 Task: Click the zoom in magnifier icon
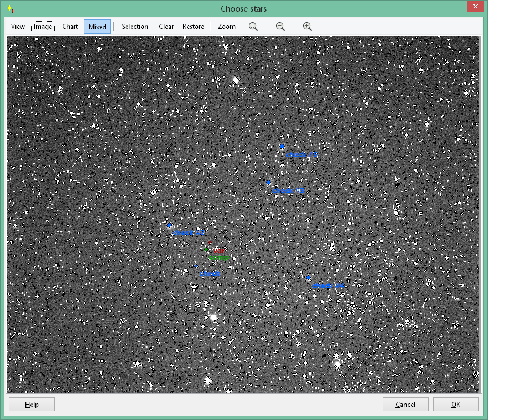coord(308,27)
